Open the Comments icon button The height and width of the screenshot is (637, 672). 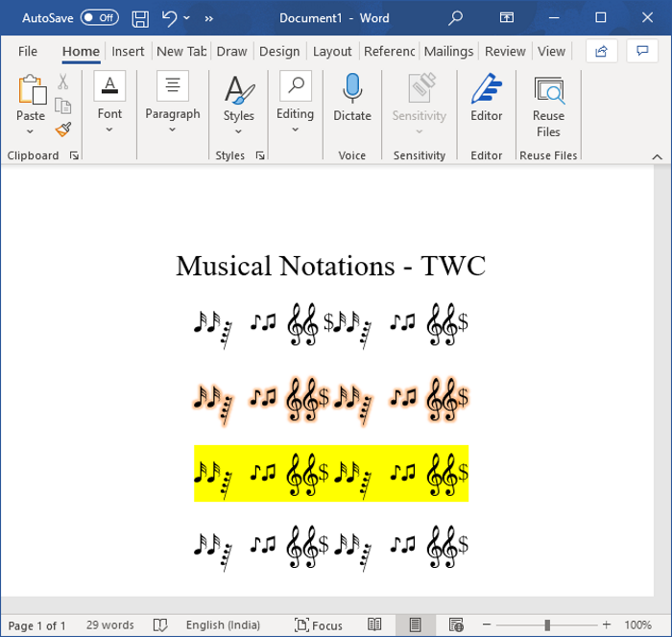pyautogui.click(x=642, y=52)
